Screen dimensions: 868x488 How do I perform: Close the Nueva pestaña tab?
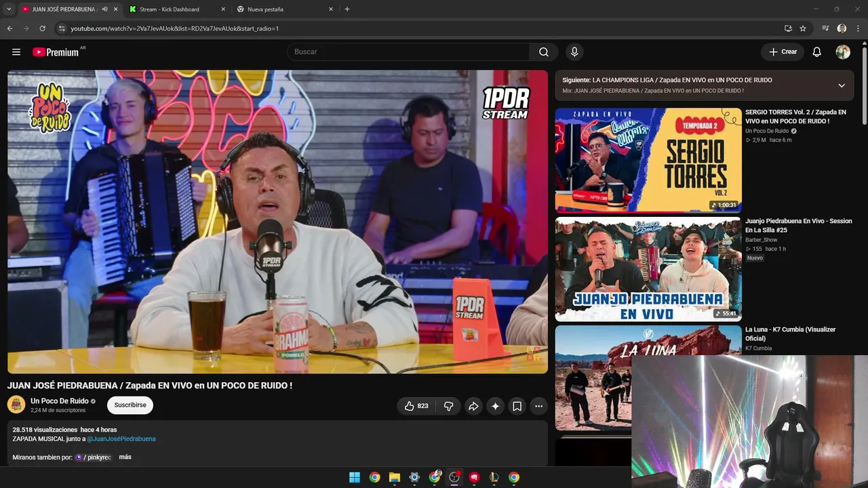331,9
